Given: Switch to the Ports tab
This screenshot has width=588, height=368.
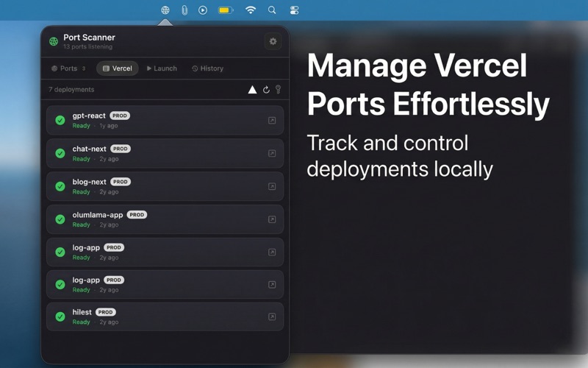Looking at the screenshot, I should click(68, 68).
